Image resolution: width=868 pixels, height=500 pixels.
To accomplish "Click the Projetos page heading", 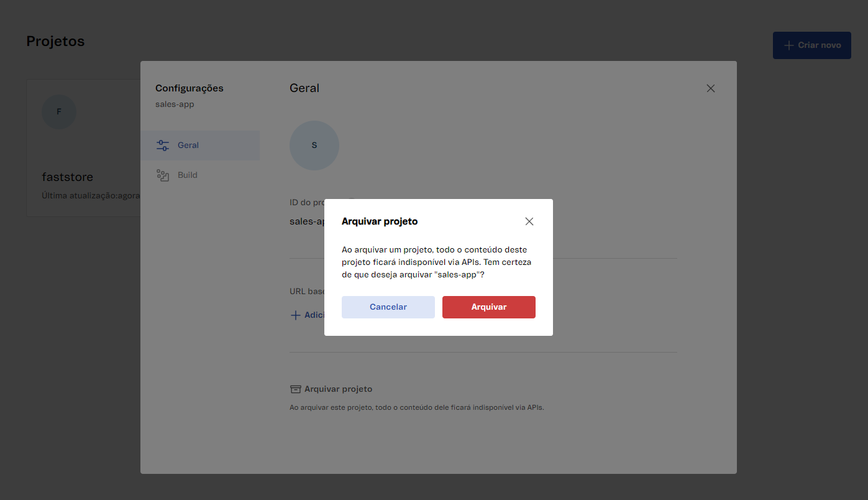I will pos(55,41).
